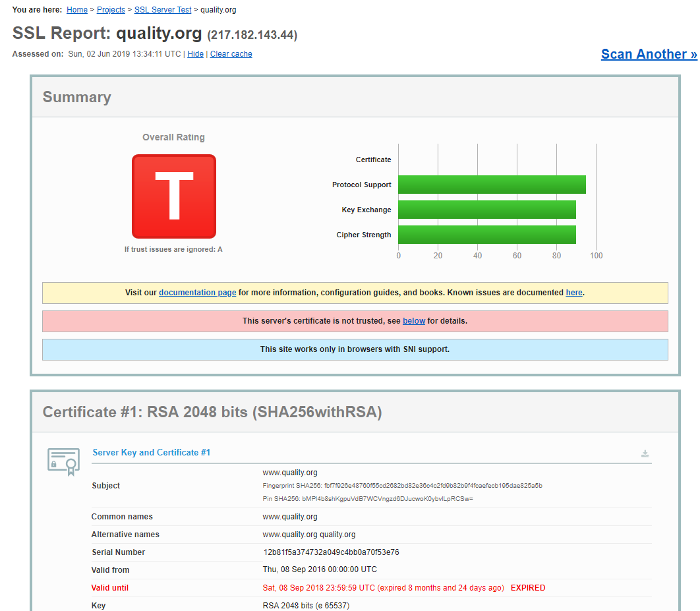Select the quality.org breadcrumb text
The width and height of the screenshot is (700, 611).
tap(218, 9)
